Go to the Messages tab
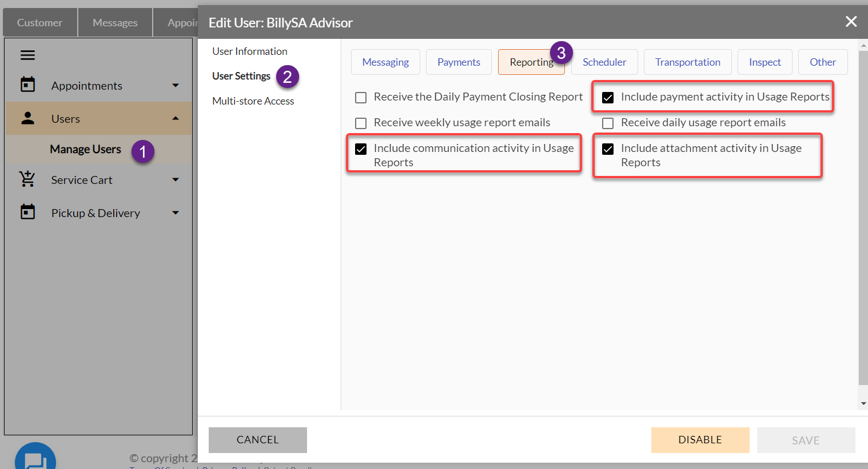This screenshot has width=868, height=469. (x=115, y=23)
